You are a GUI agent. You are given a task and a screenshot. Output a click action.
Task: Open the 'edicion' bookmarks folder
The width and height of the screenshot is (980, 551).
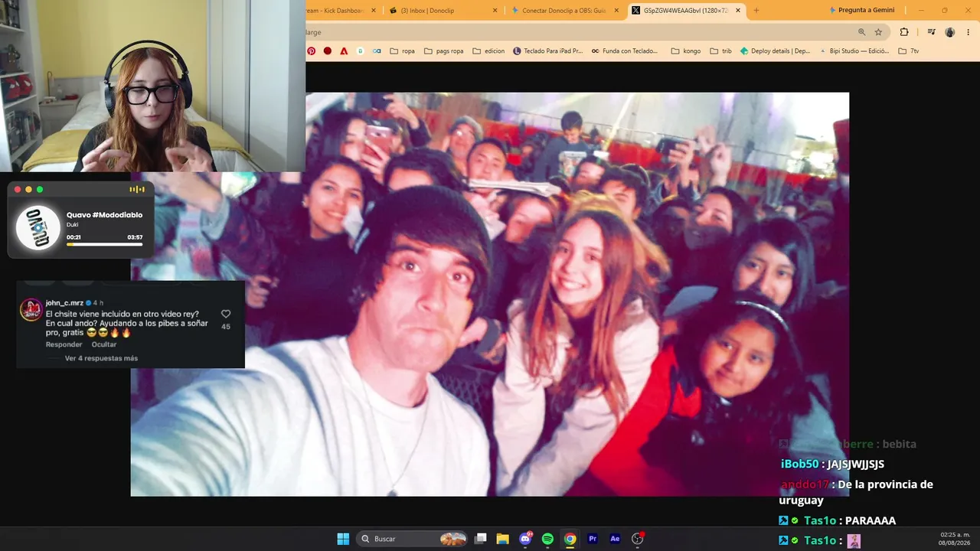click(488, 51)
